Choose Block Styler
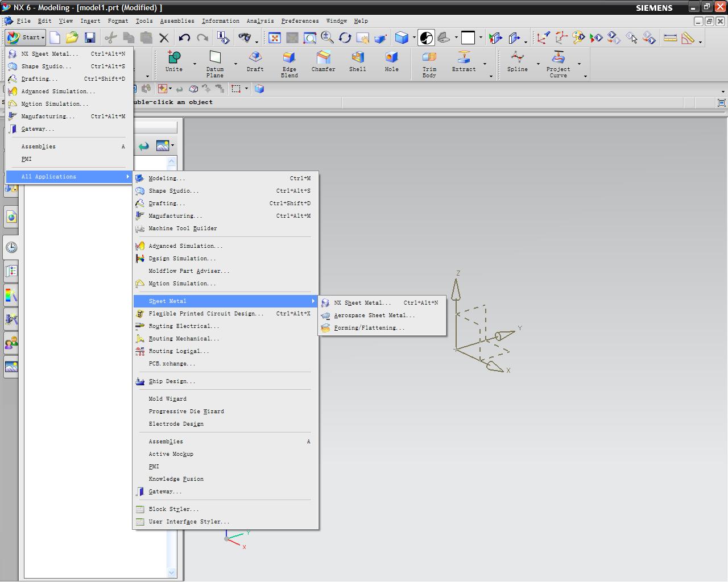Viewport: 728px width, 582px height. pos(226,509)
